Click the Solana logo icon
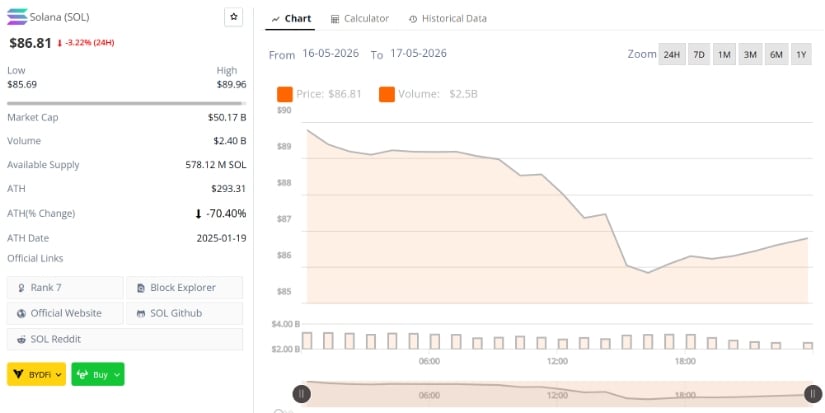This screenshot has height=413, width=825. pos(17,17)
